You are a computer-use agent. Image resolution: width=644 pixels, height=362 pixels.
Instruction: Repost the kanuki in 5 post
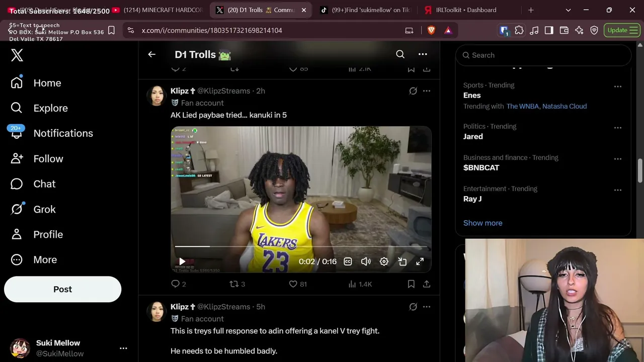point(237,284)
